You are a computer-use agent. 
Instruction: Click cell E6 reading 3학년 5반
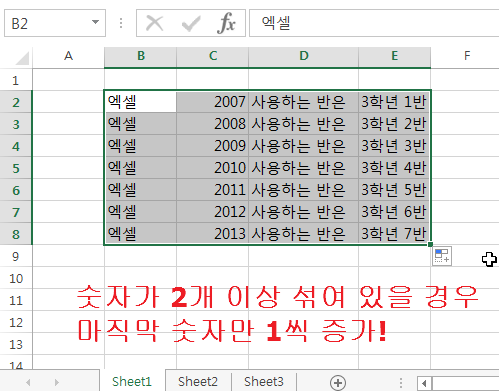[395, 190]
